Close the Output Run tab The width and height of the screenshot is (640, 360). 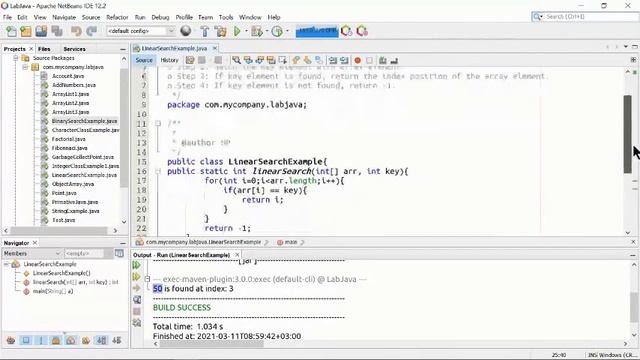pos(237,255)
